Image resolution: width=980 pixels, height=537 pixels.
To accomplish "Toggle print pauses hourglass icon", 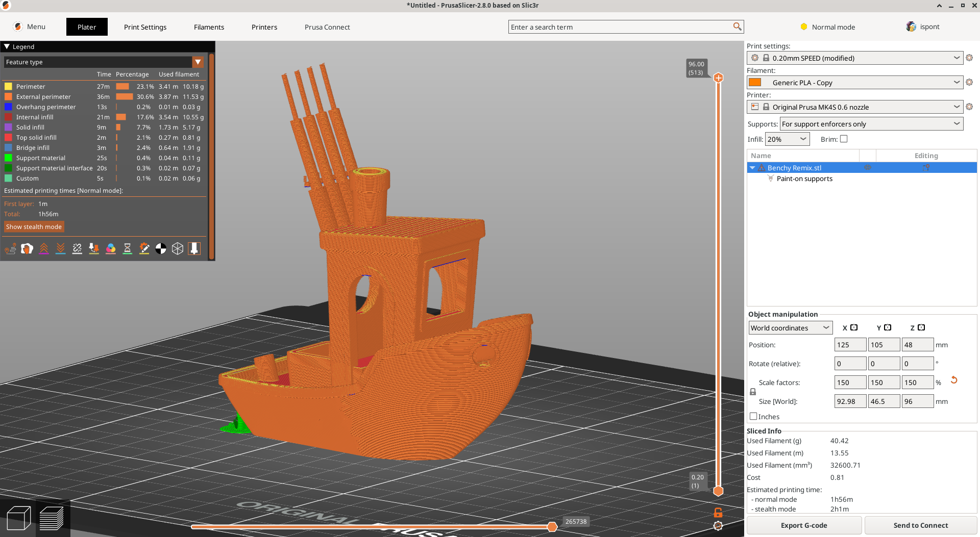I will coord(128,249).
